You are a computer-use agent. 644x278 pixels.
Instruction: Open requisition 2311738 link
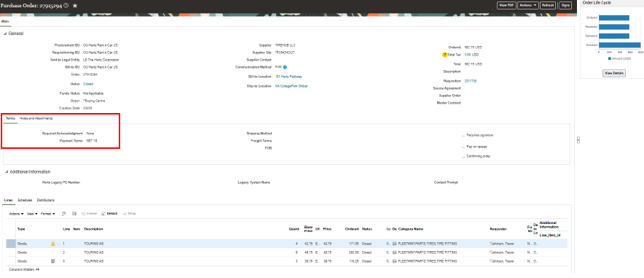pyautogui.click(x=471, y=81)
